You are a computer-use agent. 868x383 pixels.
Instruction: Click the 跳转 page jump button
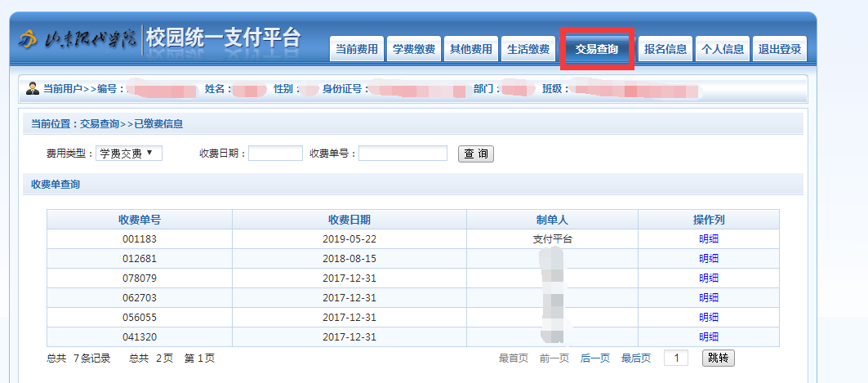[718, 358]
